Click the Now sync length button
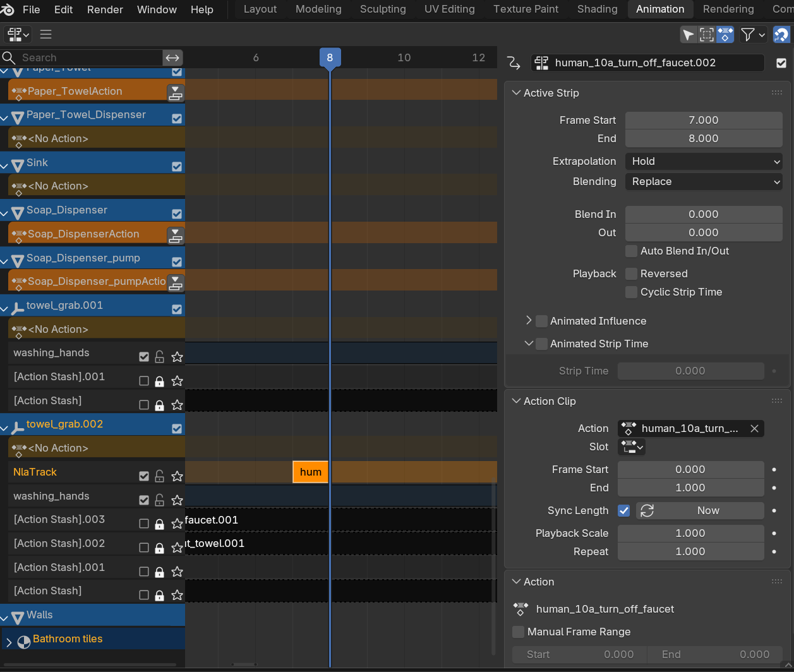The image size is (794, 672). pos(700,510)
